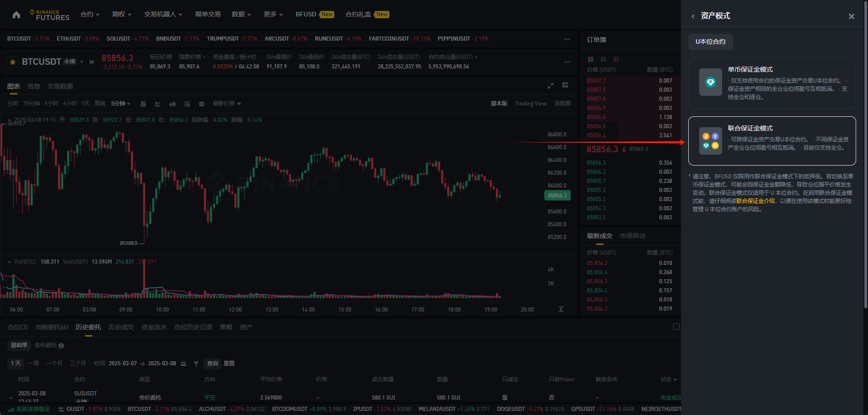Toggle the BTCUSDT favorite star
This screenshot has width=868, height=415.
13,62
